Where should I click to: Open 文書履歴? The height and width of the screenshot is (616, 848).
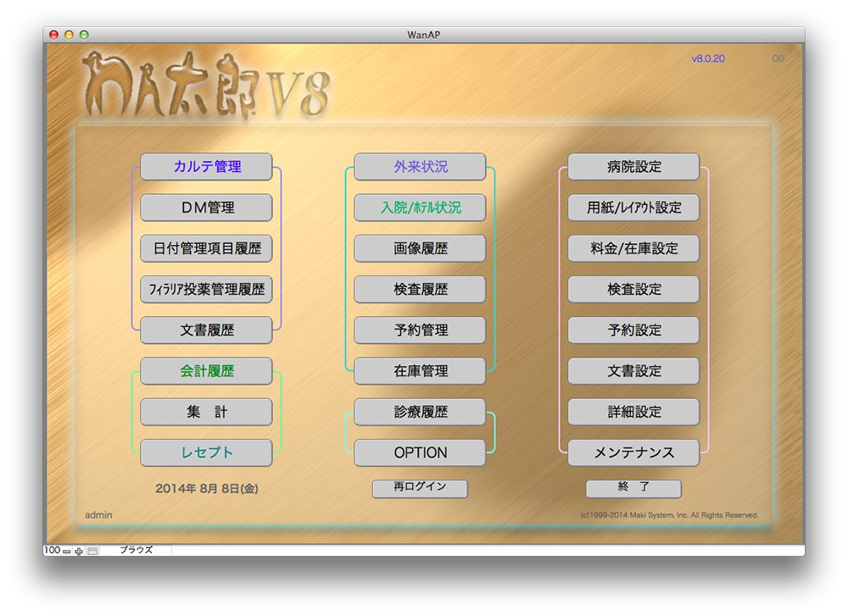(x=206, y=330)
